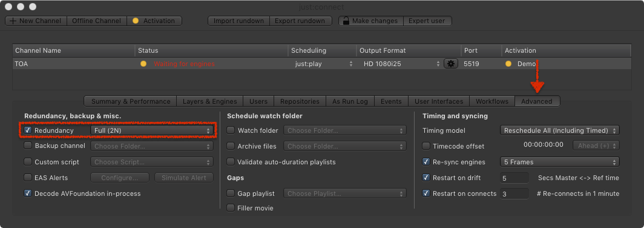Click the greyed-out Simulate Alert button
The width and height of the screenshot is (644, 228).
(184, 178)
